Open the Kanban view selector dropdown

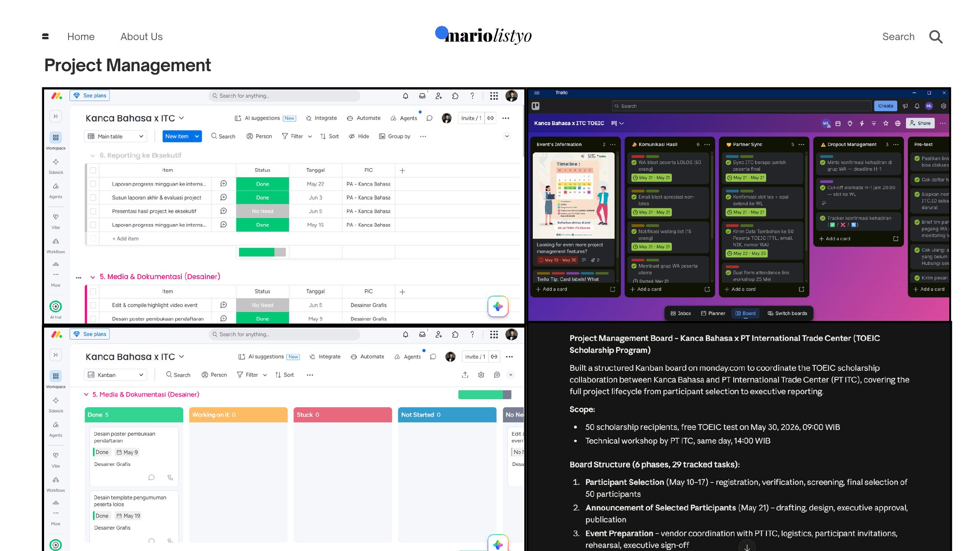116,375
